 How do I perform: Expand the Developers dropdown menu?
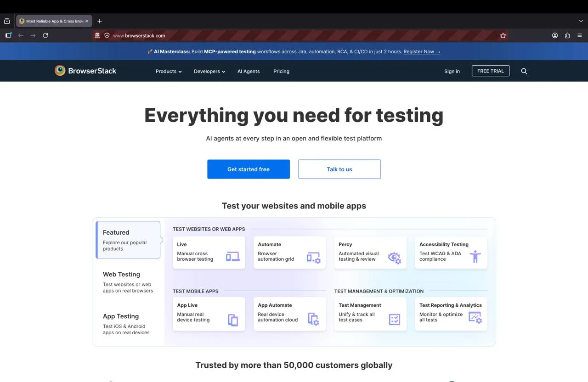pos(209,71)
